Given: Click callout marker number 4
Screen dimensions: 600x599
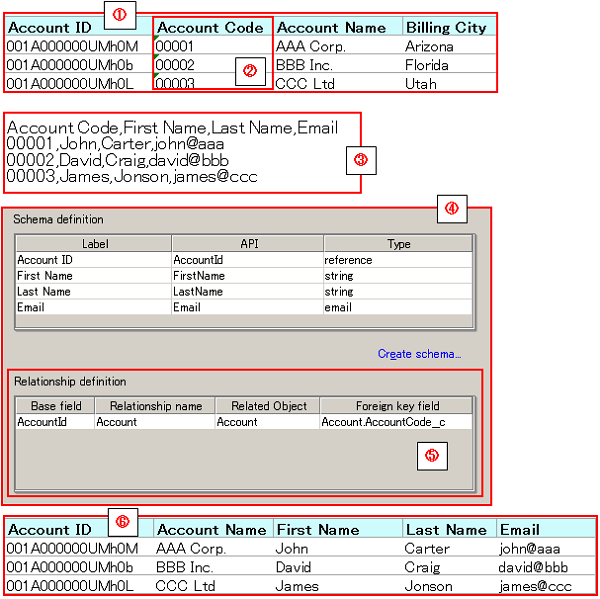Looking at the screenshot, I should [452, 209].
